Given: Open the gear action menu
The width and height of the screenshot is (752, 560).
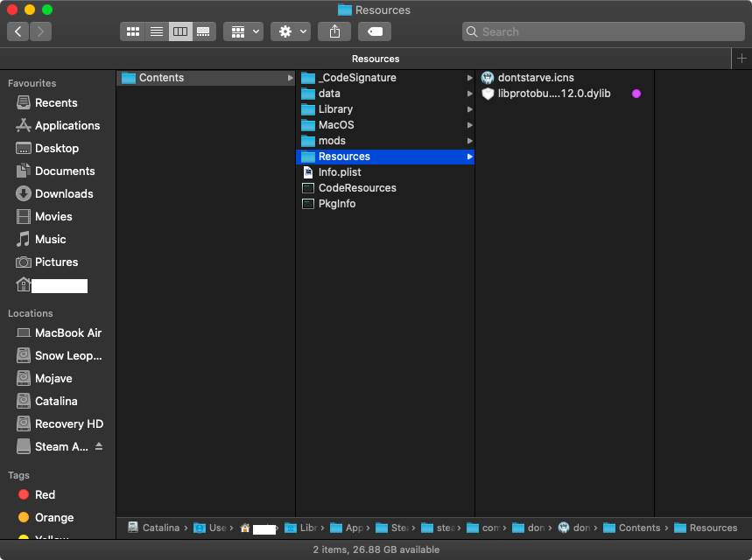Looking at the screenshot, I should (x=291, y=31).
